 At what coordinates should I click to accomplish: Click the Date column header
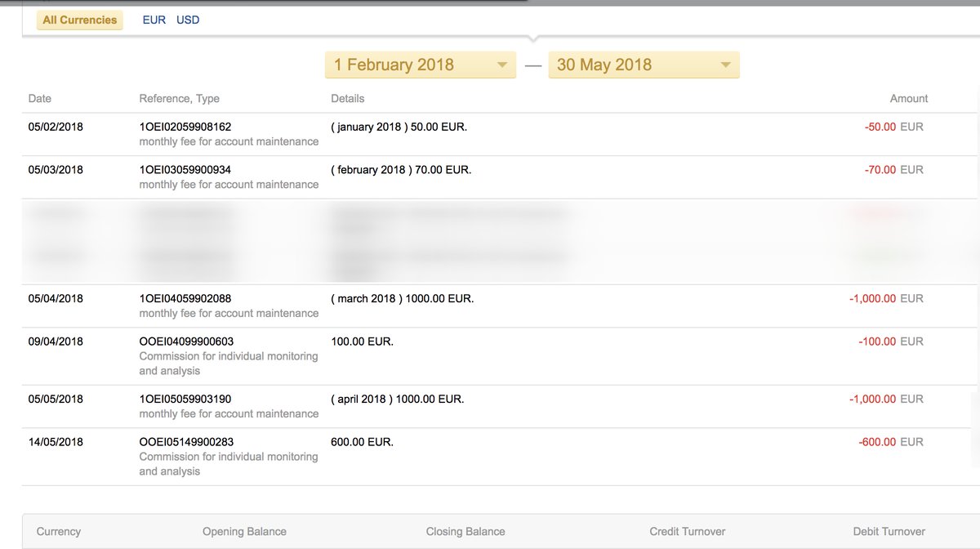[x=40, y=98]
